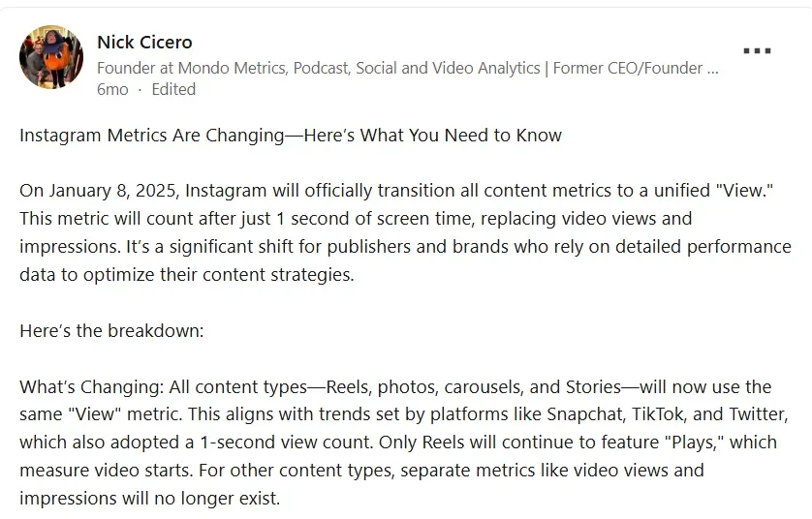Viewport: 812px width, 519px height.
Task: Open the post's three-dot options menu
Action: (x=757, y=51)
